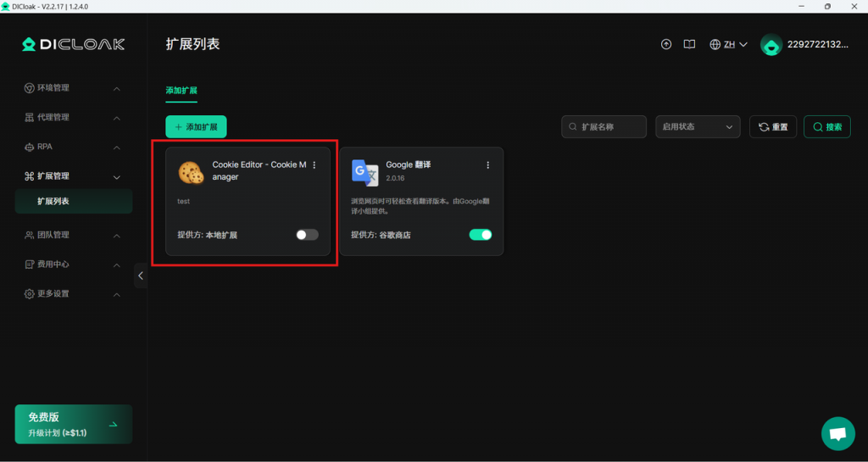Switch to the 添加扩展 tab
Image resolution: width=868 pixels, height=462 pixels.
tap(181, 90)
